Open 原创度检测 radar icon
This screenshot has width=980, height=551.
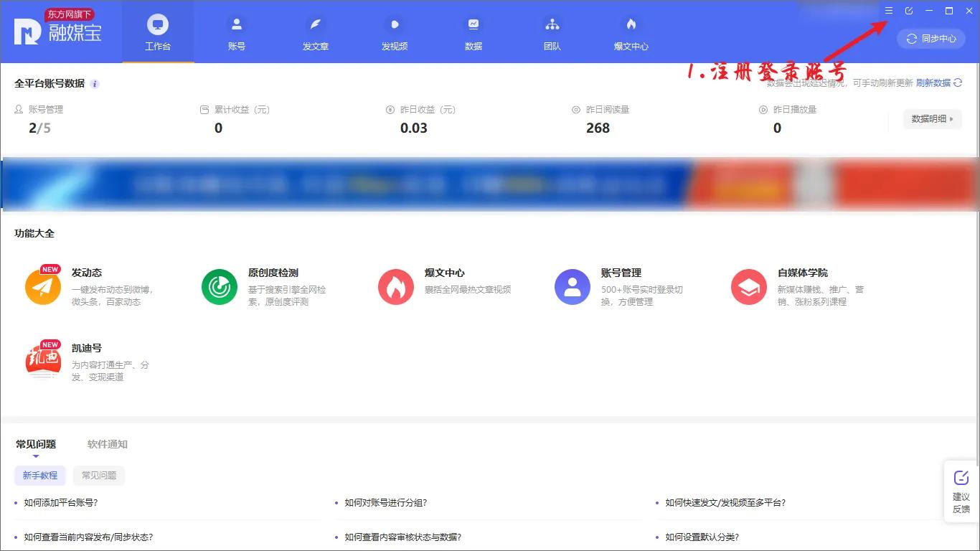[x=220, y=287]
